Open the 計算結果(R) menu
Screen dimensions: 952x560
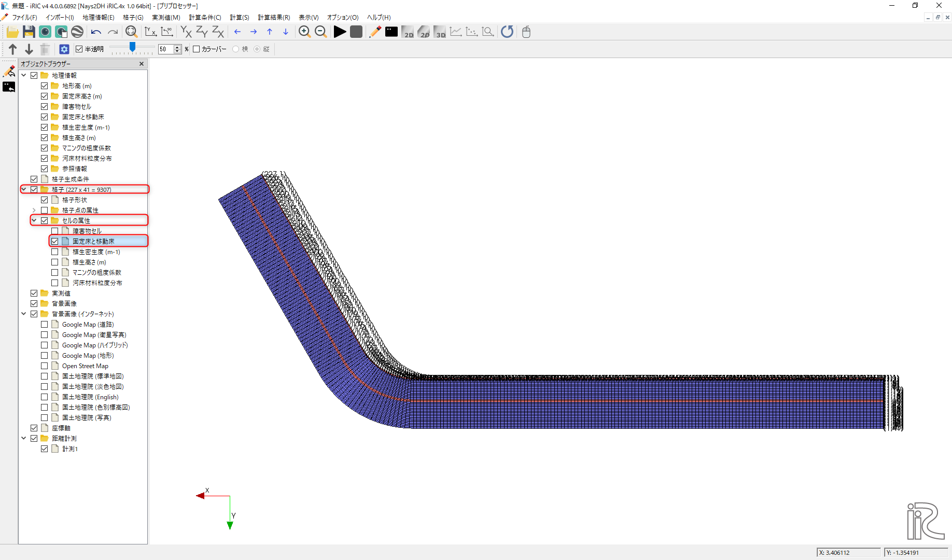tap(274, 18)
